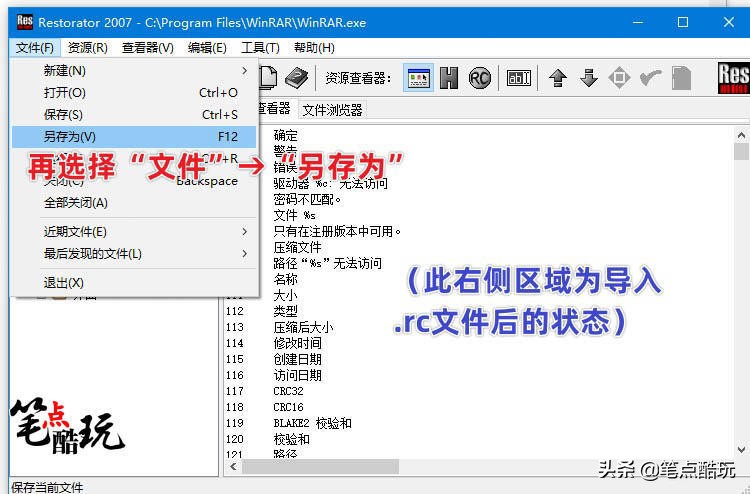Click the horizontal scrollbar left arrow
Image resolution: width=750 pixels, height=494 pixels.
click(x=233, y=467)
